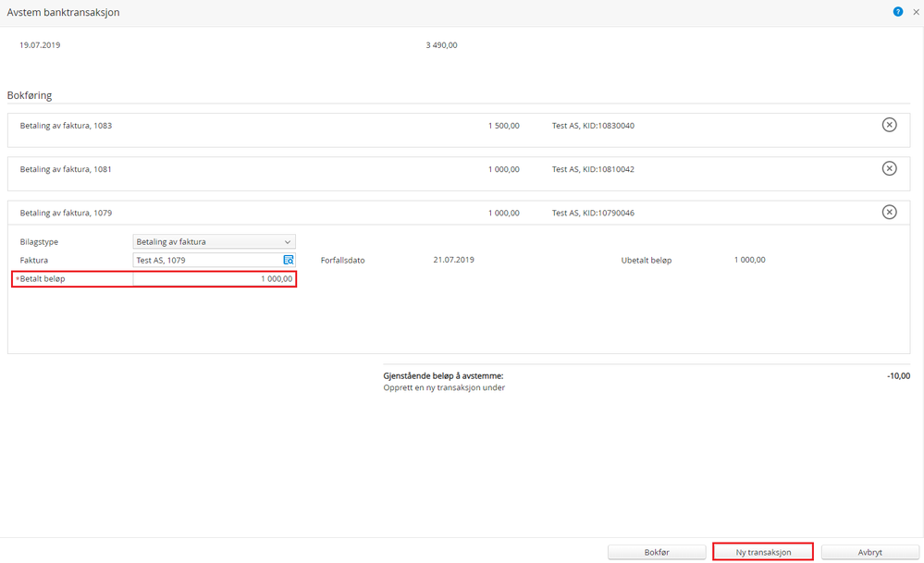
Task: Click Test AS, KID:10790046 text
Action: tap(593, 213)
